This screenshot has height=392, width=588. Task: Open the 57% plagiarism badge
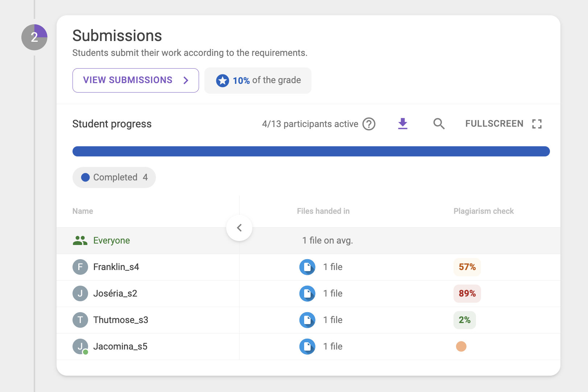tap(467, 267)
